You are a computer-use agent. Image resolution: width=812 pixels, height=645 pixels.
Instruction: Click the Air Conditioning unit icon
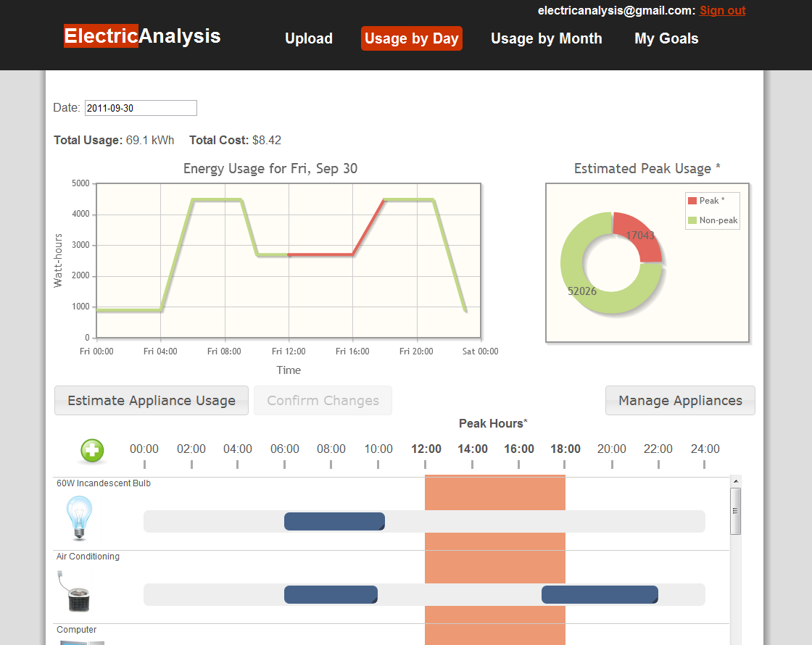[x=74, y=591]
